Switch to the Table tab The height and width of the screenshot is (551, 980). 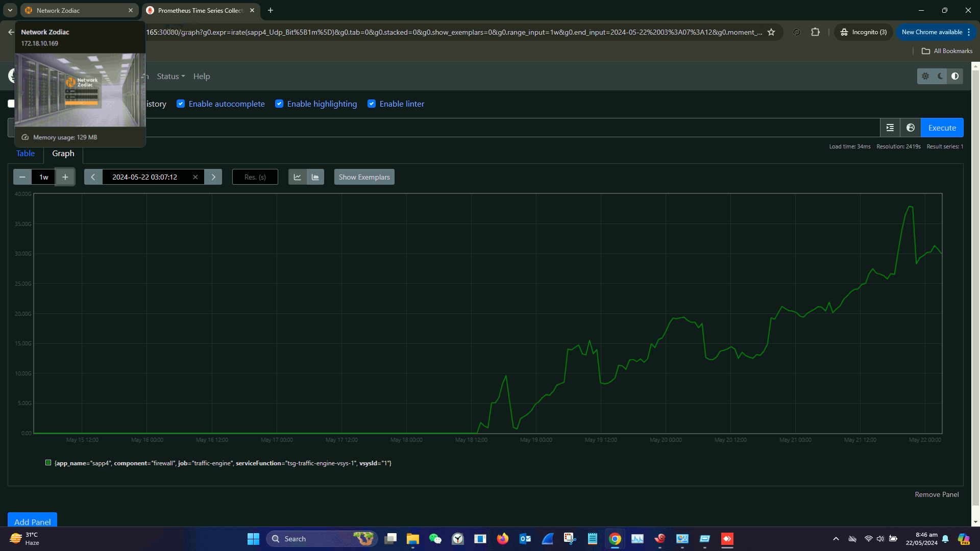tap(26, 153)
